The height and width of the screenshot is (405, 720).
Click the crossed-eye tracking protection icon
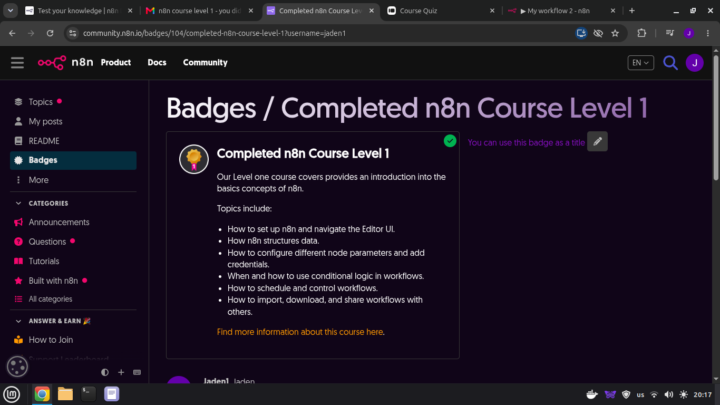point(598,33)
